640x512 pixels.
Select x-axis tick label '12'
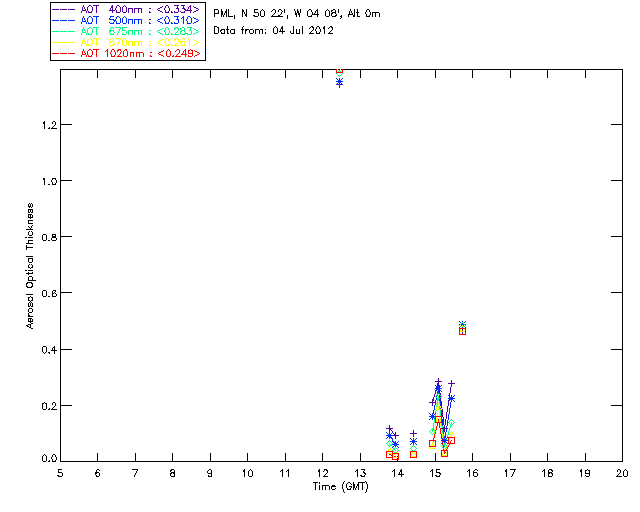pos(322,473)
